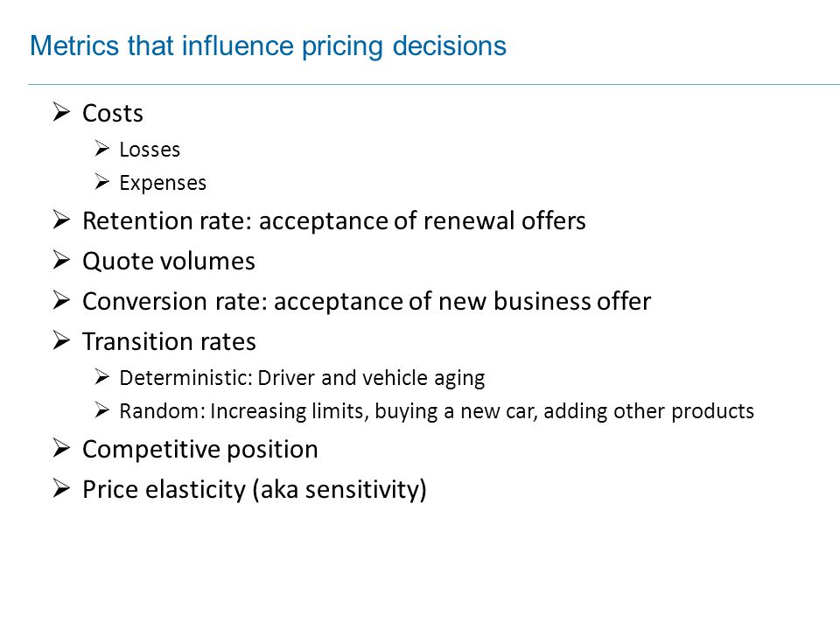Click the arrow bullet beside Competitive position
Screen dimensions: 840x630
point(61,448)
